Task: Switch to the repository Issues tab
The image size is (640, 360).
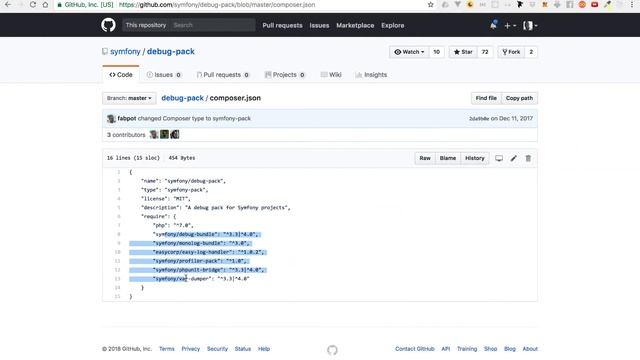Action: 164,75
